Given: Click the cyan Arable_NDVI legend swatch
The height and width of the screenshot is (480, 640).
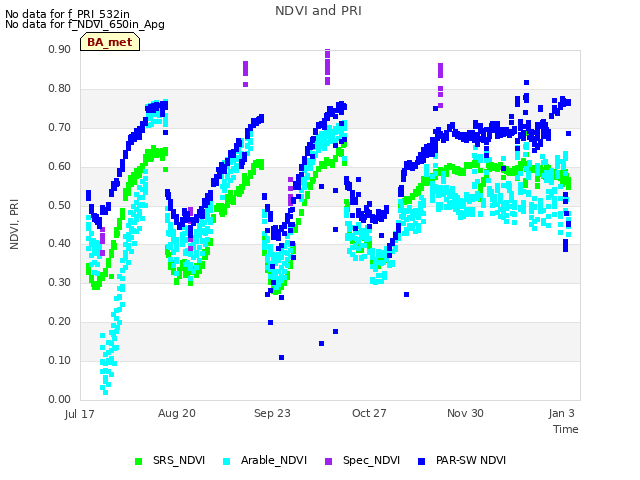Looking at the screenshot, I should click(x=227, y=461).
